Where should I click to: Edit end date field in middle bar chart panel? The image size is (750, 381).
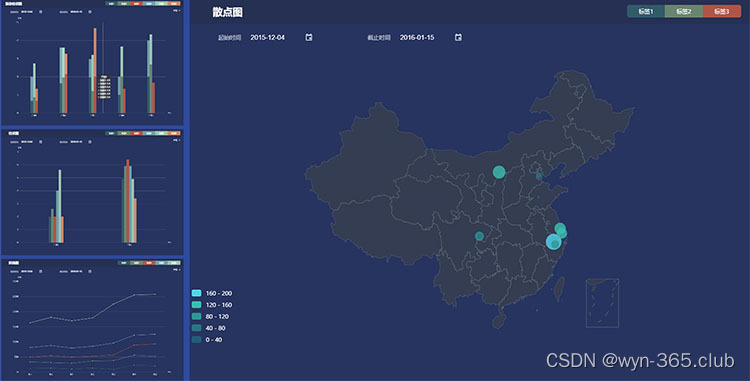click(77, 142)
